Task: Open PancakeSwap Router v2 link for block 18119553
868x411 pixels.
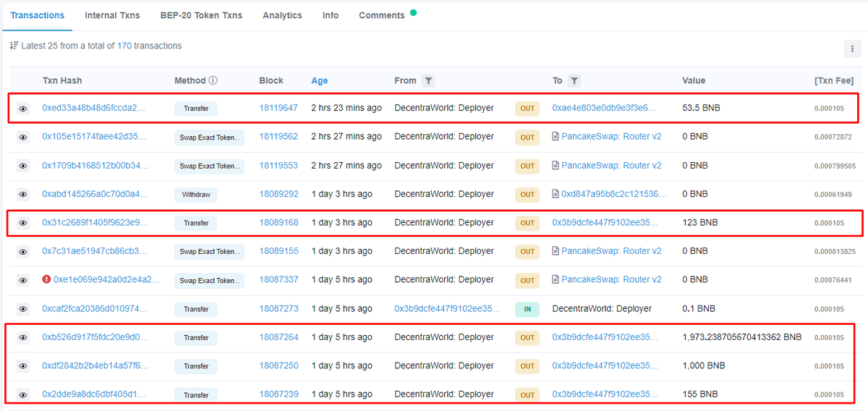Action: click(611, 165)
